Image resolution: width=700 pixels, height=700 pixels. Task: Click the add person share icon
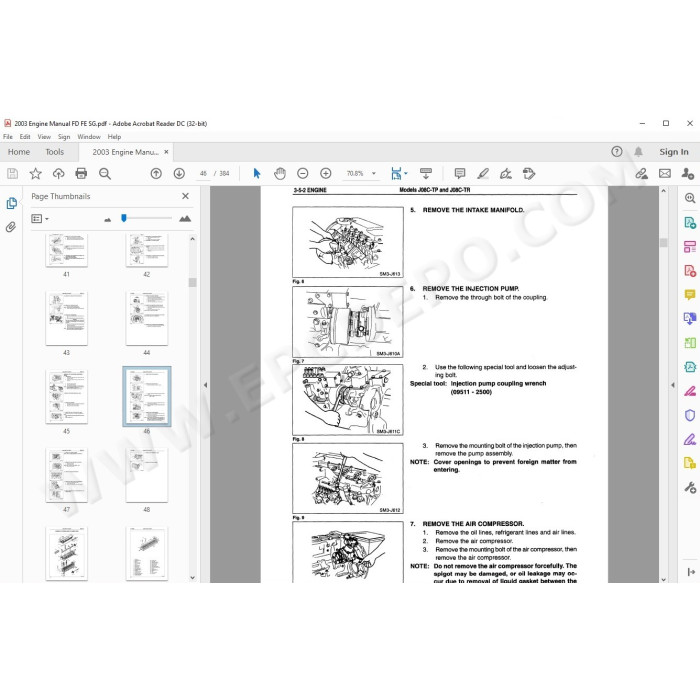(688, 173)
